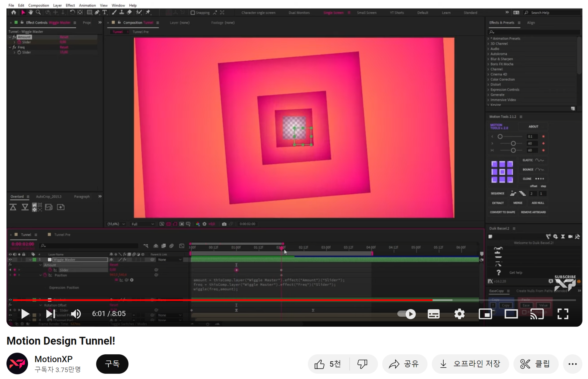Select the Rectangle shape tool
Viewport: 588px width, 379px height.
pyautogui.click(x=89, y=12)
